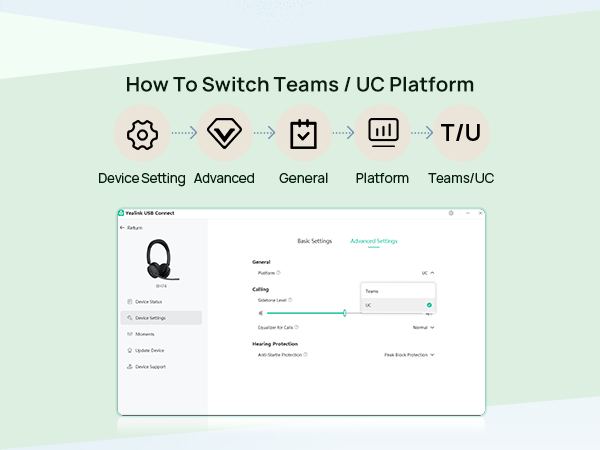600x450 pixels.
Task: Switch to Advanced Settings tab
Action: click(374, 241)
